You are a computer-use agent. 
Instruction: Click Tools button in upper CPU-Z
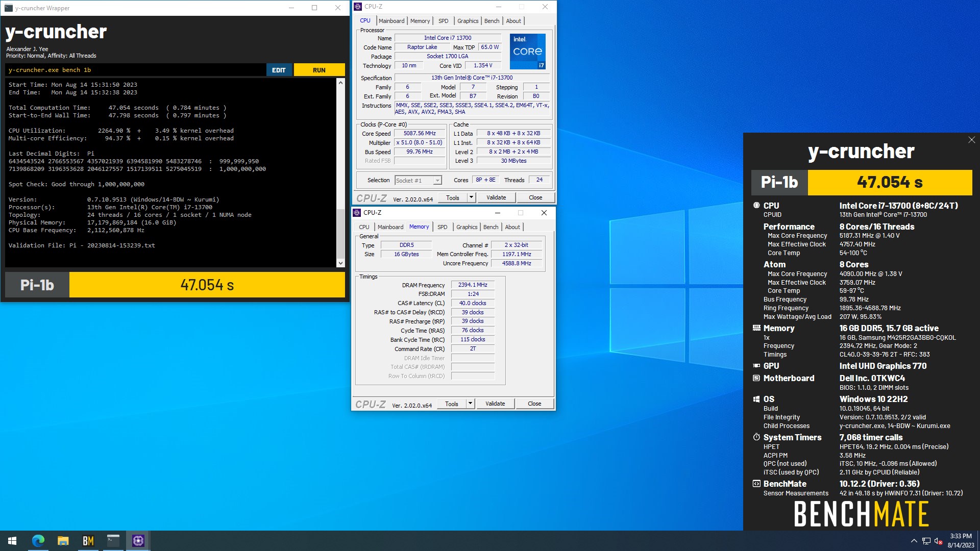coord(452,197)
